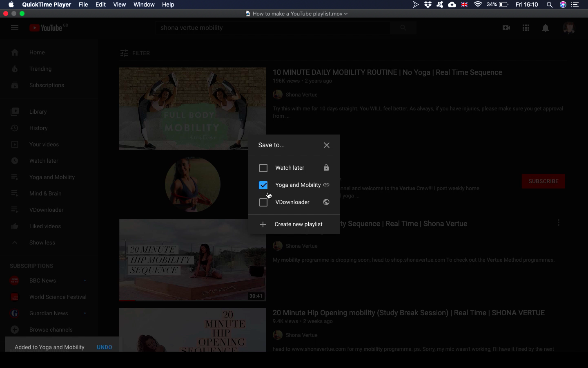Click the battery status icon

[x=503, y=4]
